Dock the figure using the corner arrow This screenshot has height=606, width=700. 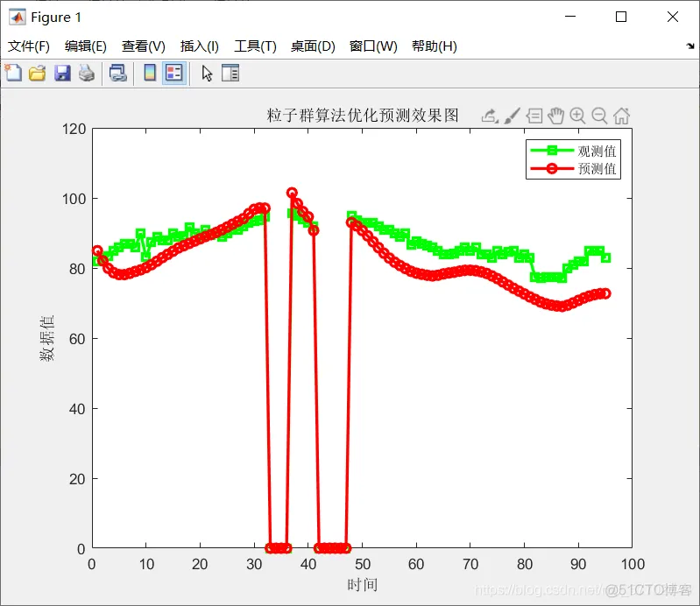point(690,46)
